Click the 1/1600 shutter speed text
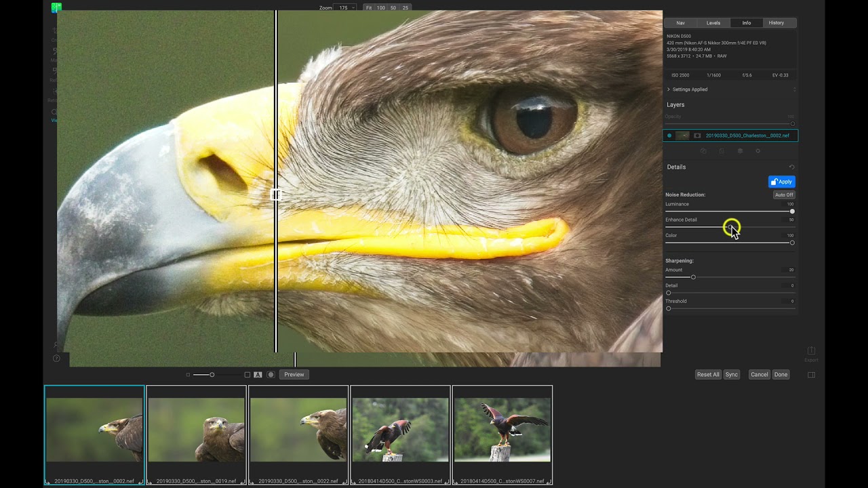This screenshot has width=868, height=488. (713, 75)
